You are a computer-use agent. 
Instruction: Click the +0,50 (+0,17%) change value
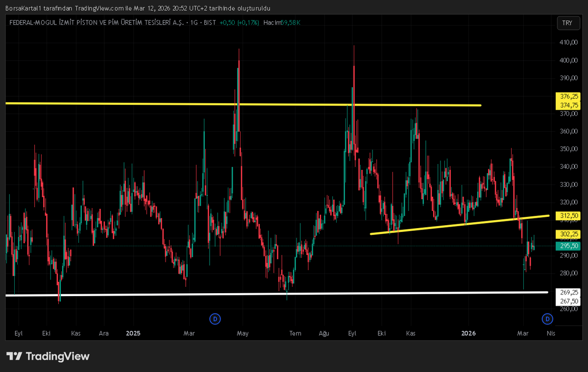click(239, 23)
